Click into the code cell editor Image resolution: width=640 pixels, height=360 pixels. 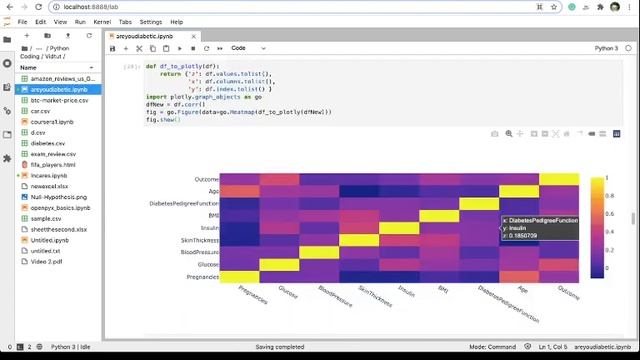coord(384,93)
